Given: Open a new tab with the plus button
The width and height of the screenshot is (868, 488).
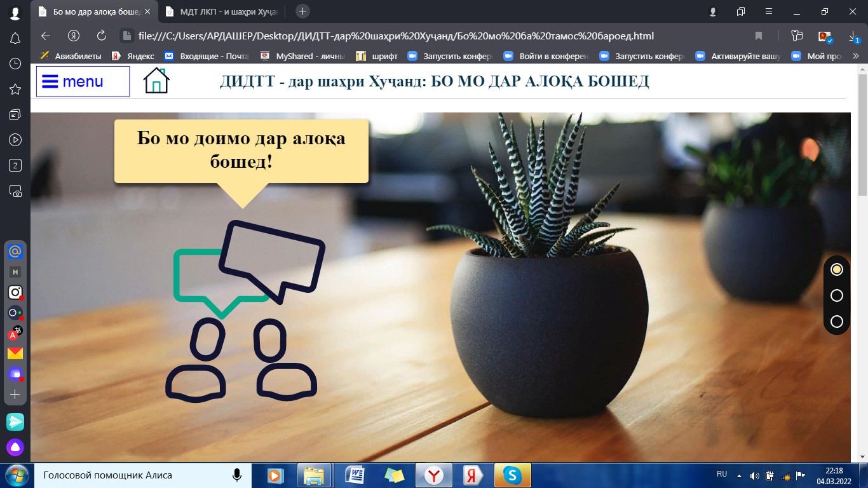Looking at the screenshot, I should coord(303,11).
